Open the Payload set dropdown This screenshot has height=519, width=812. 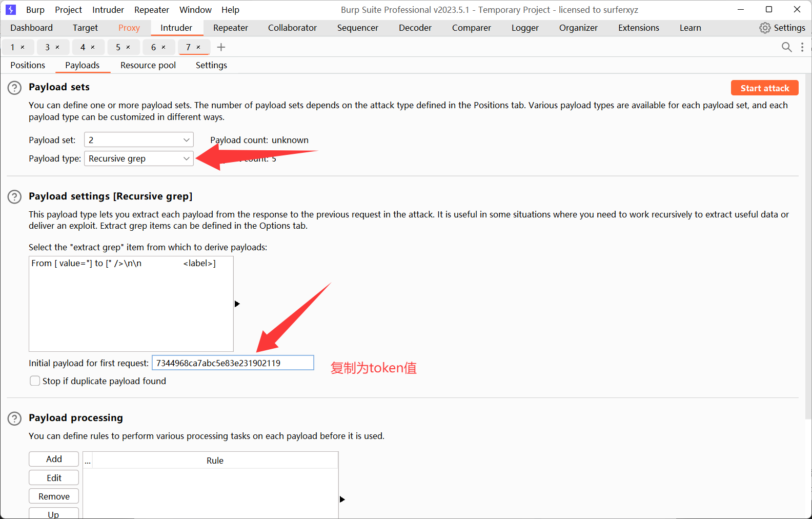pyautogui.click(x=138, y=139)
